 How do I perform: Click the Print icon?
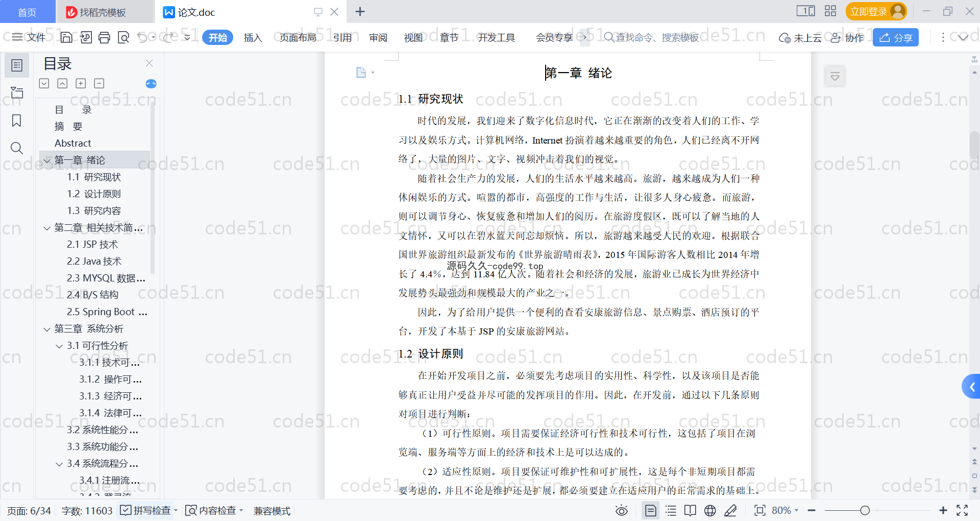coord(105,37)
